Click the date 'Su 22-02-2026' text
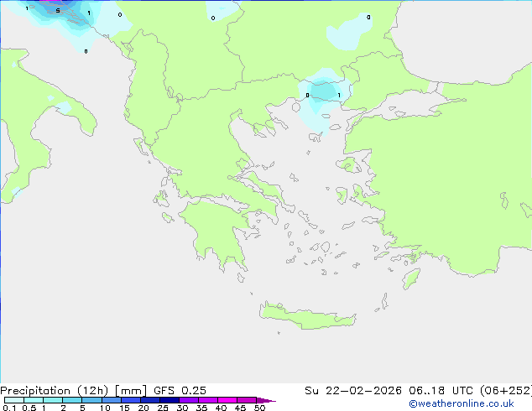 click(x=353, y=391)
